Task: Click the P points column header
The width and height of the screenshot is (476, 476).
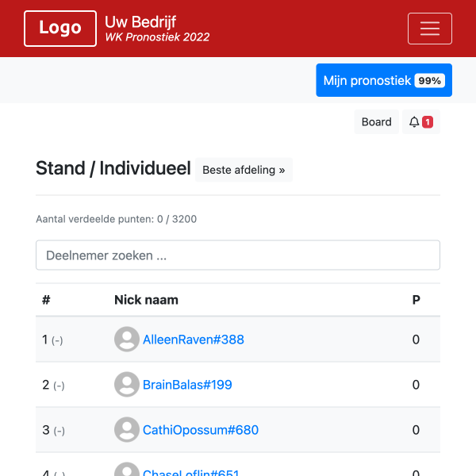Action: click(416, 300)
